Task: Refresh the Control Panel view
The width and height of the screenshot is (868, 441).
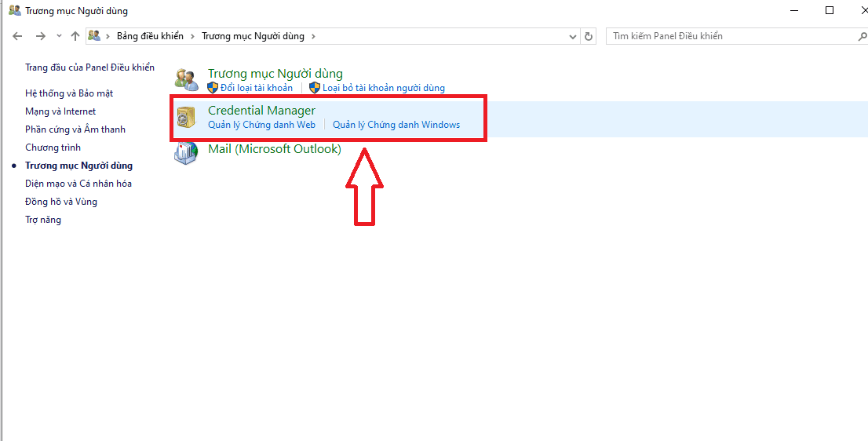Action: coord(589,37)
